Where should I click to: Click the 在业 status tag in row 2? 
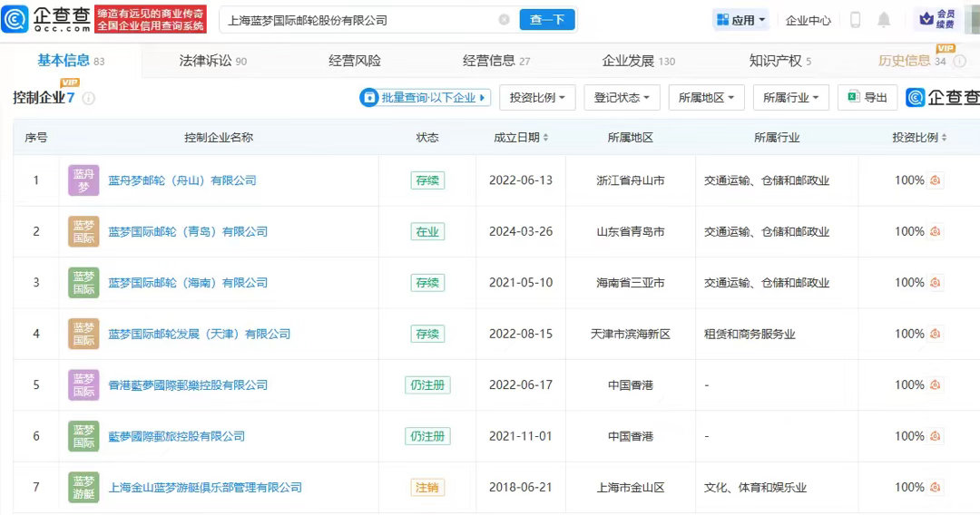tap(427, 231)
